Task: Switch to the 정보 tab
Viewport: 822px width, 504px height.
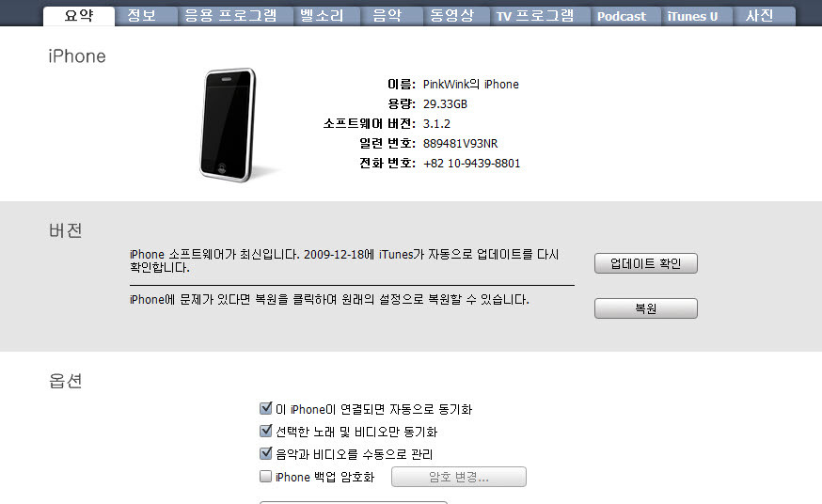Action: [141, 16]
